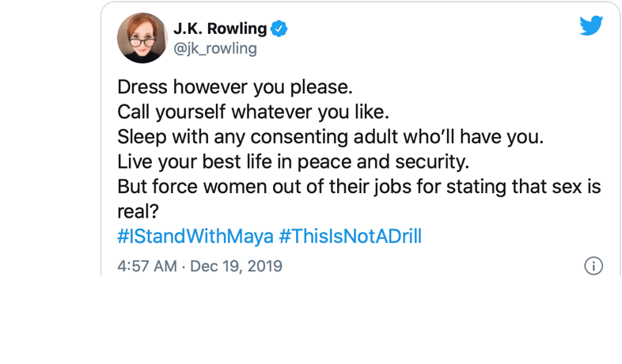The image size is (622, 364).
Task: Follow the #ThisIsNotADrill hashtag link
Action: point(350,237)
